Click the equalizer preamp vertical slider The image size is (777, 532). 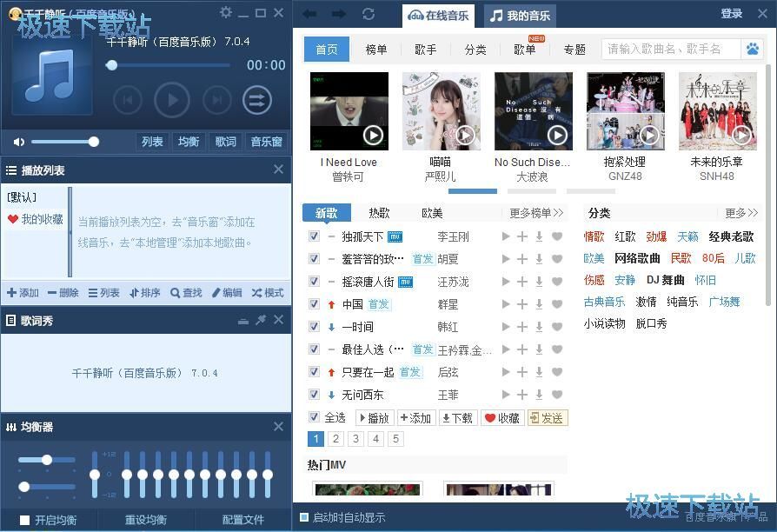[x=95, y=475]
